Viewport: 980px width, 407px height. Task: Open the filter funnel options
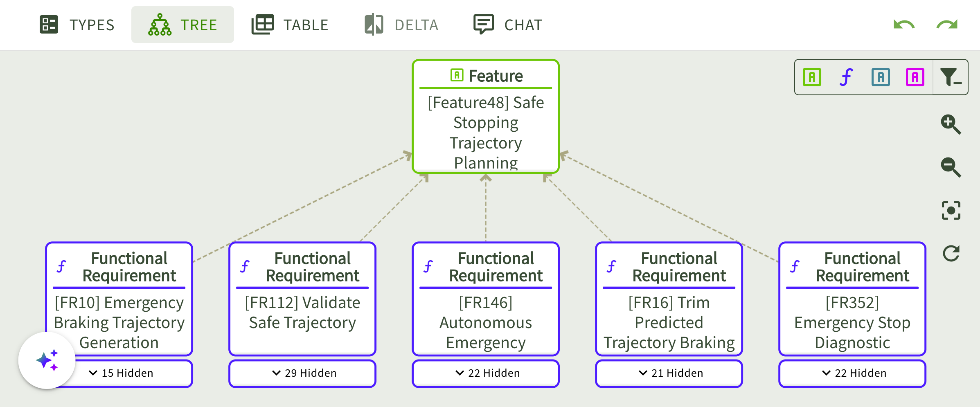(x=950, y=77)
